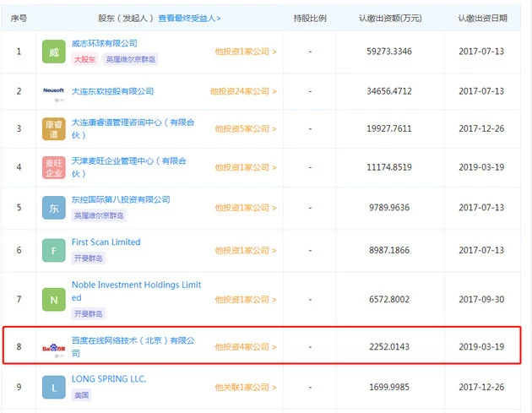532x413 pixels.
Task: Click the 麦旺企业 pink avatar icon
Action: (53, 167)
